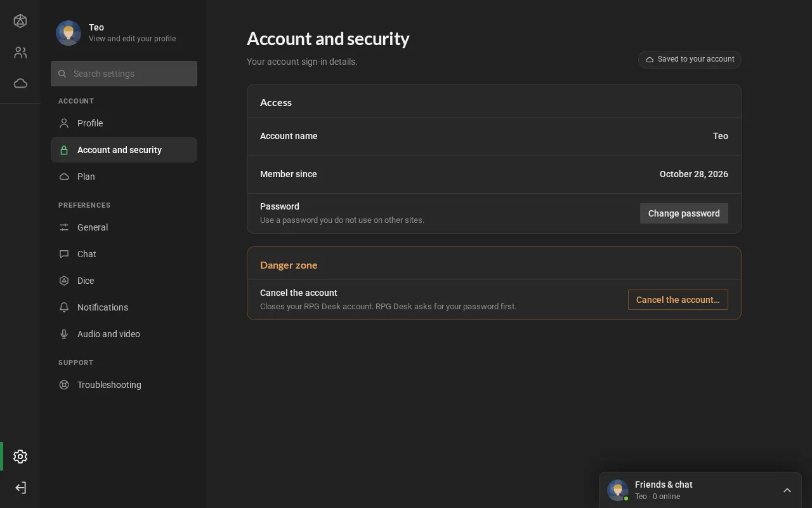Screen dimensions: 812x508
Task: Click the Notifications bell icon
Action: [64, 307]
